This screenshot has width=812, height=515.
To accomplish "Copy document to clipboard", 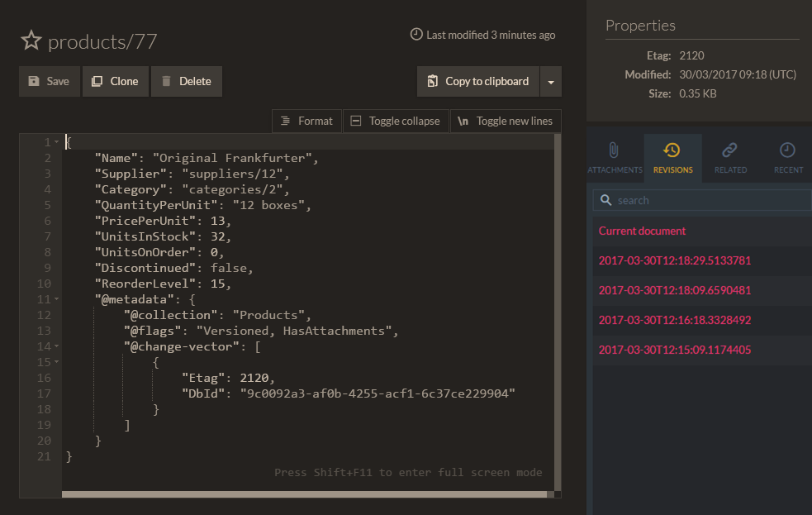I will (478, 81).
